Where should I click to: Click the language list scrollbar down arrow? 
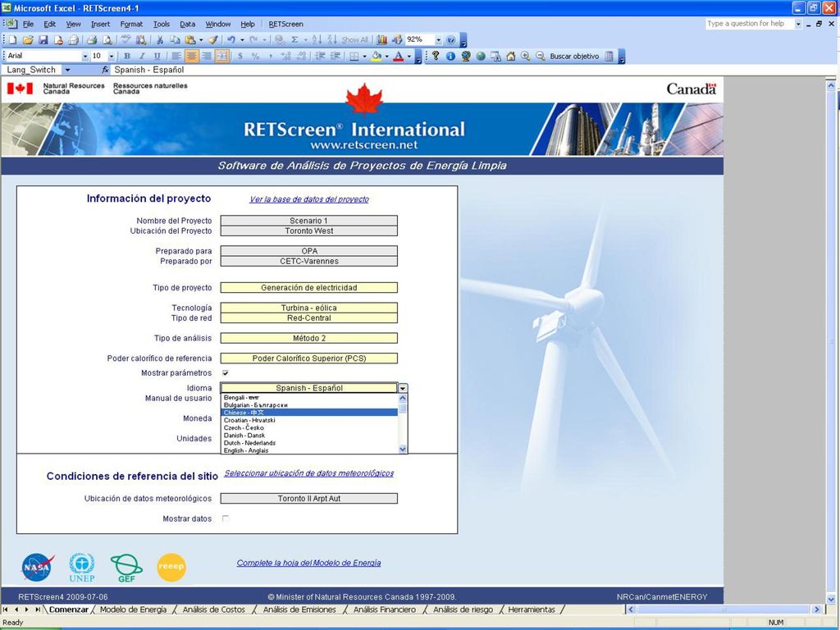pyautogui.click(x=403, y=450)
